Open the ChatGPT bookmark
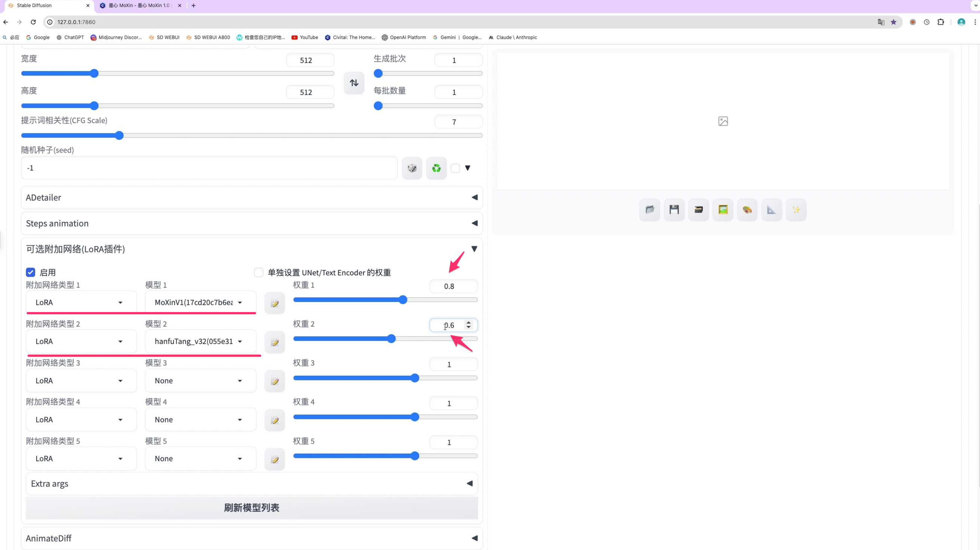This screenshot has height=550, width=980. click(x=70, y=37)
